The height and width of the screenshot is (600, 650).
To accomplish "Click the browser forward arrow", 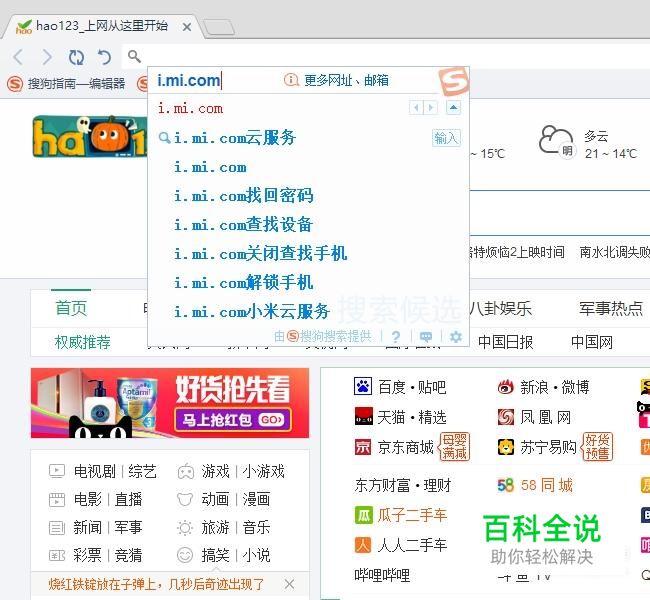I will click(47, 57).
